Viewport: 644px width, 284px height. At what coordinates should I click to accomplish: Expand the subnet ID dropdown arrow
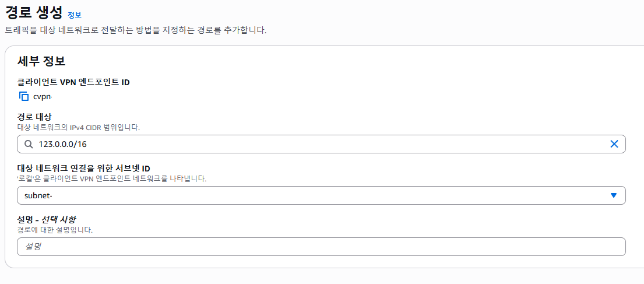pyautogui.click(x=614, y=195)
